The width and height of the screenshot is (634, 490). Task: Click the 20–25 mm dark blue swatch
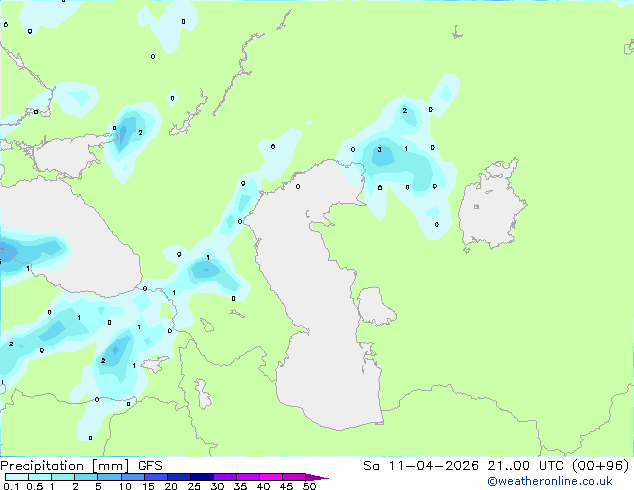click(178, 477)
